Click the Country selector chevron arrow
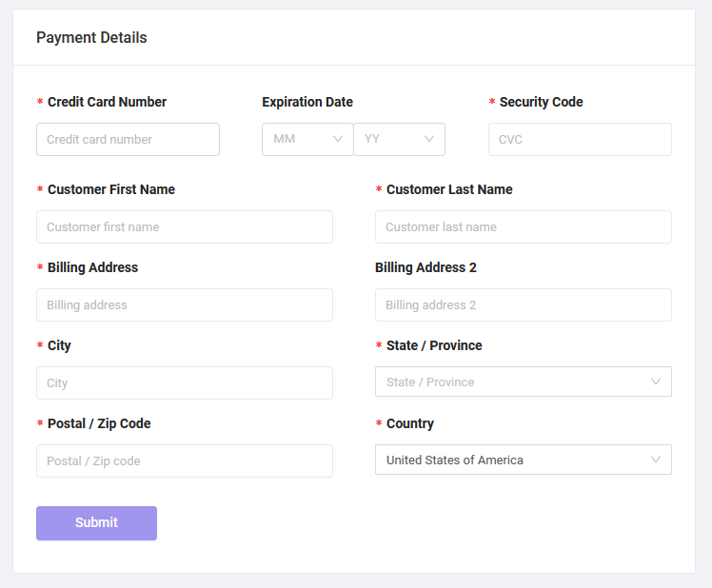The image size is (712, 588). (656, 460)
